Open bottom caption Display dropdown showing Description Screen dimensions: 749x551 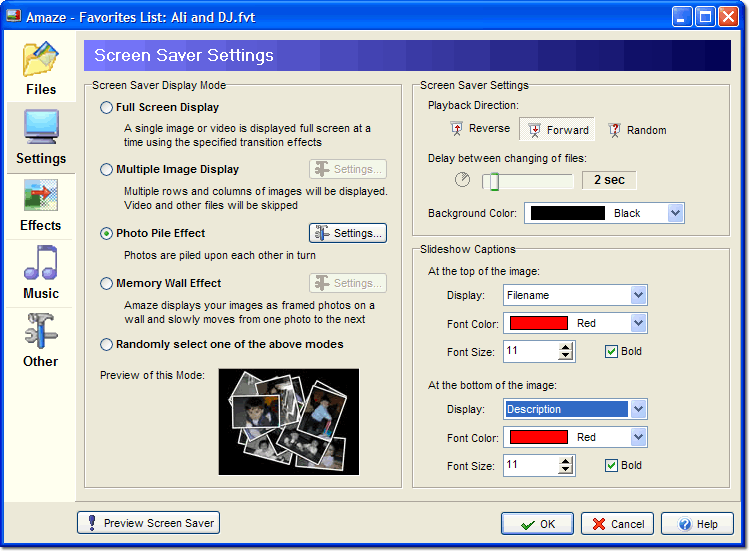[638, 409]
